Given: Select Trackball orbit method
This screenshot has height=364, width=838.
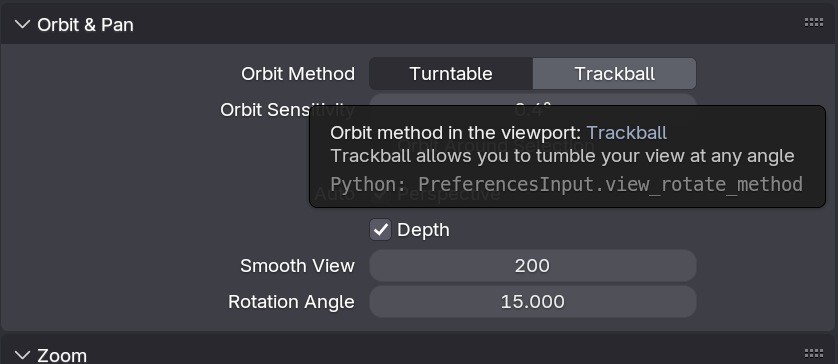Looking at the screenshot, I should [615, 73].
